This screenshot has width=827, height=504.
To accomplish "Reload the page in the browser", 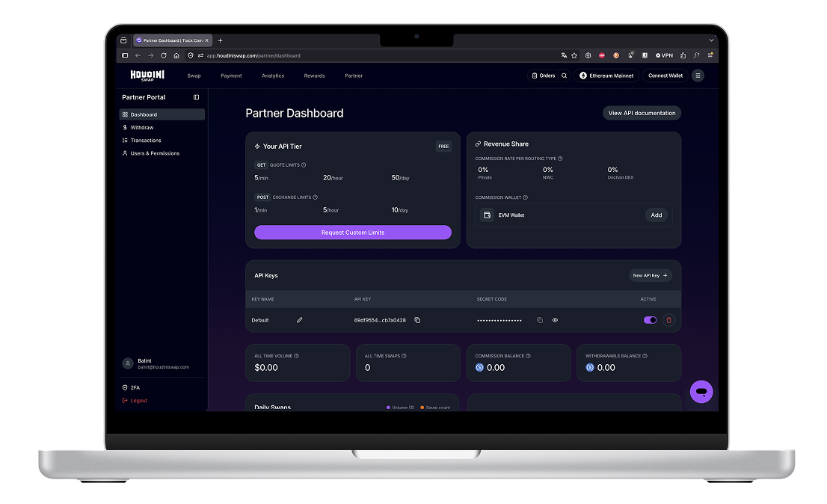I will (164, 55).
